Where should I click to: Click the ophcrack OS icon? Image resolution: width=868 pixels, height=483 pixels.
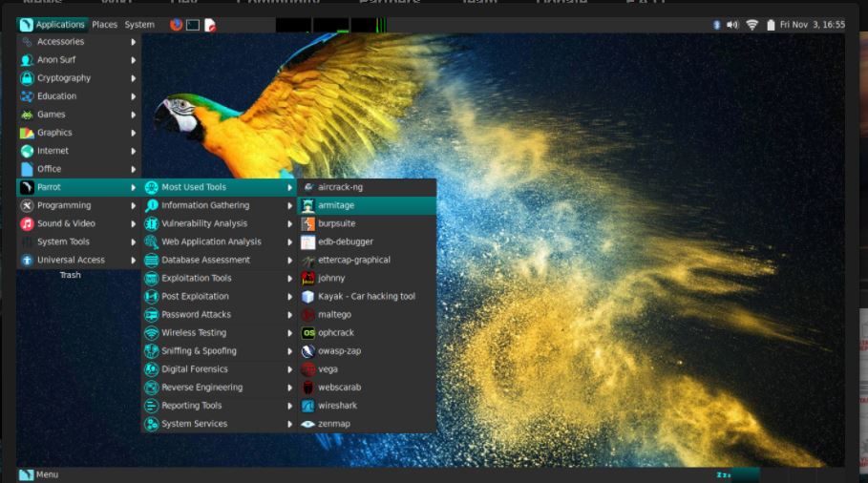coord(307,333)
